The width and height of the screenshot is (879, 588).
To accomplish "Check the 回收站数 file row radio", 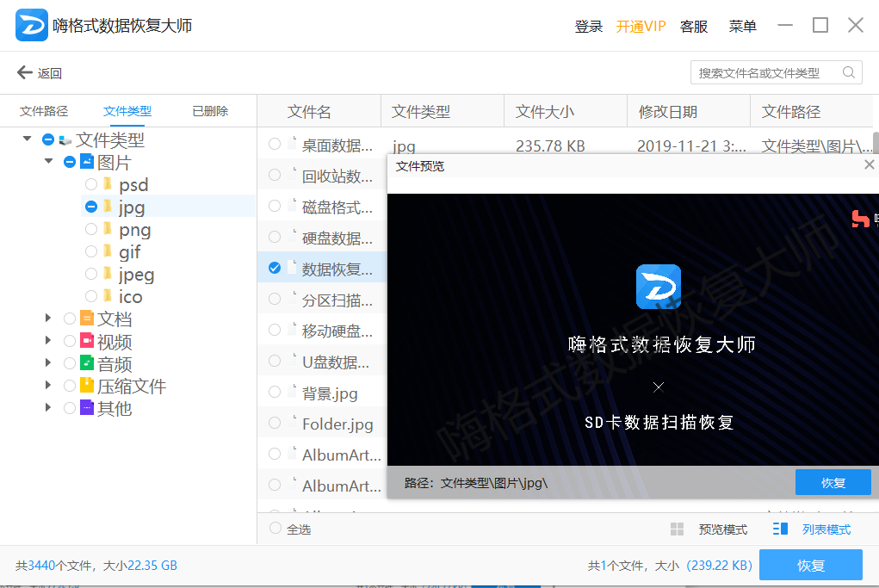I will pos(275,175).
